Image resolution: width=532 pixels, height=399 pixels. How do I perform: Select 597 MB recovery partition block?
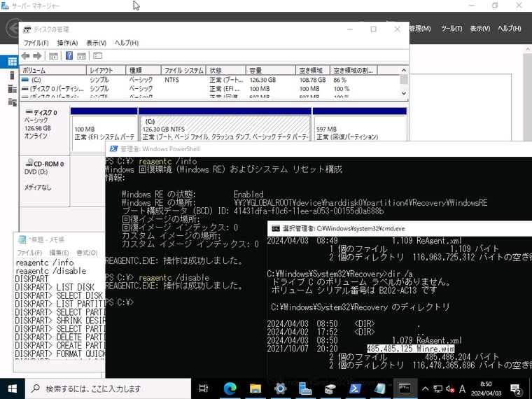(x=359, y=125)
